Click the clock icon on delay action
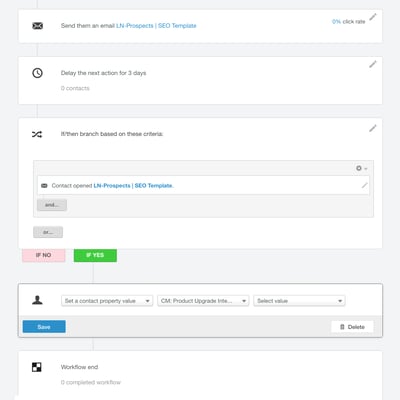Screen dimensions: 400x400 point(37,73)
